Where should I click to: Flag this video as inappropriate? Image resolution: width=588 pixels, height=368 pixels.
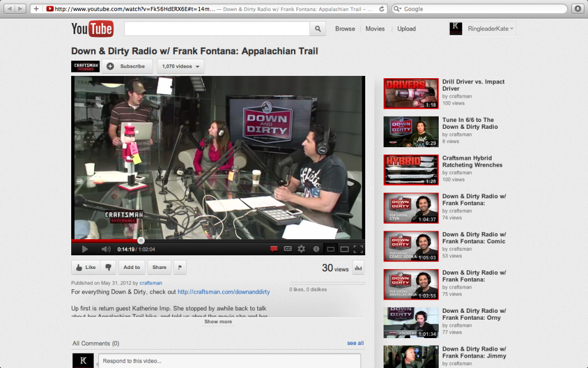coord(180,267)
